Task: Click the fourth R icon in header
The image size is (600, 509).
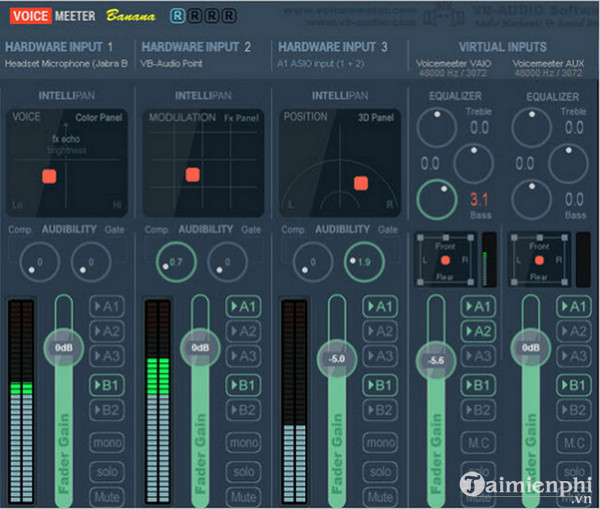Action: [x=229, y=16]
